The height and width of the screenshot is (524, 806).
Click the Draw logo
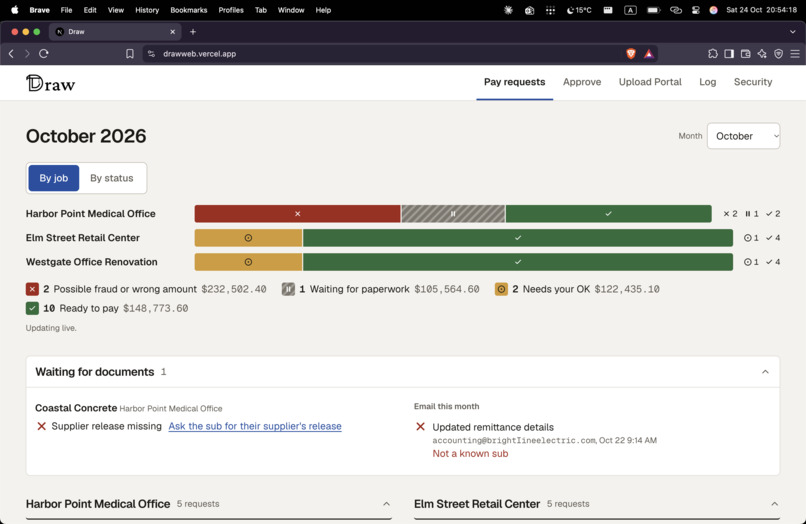[50, 83]
